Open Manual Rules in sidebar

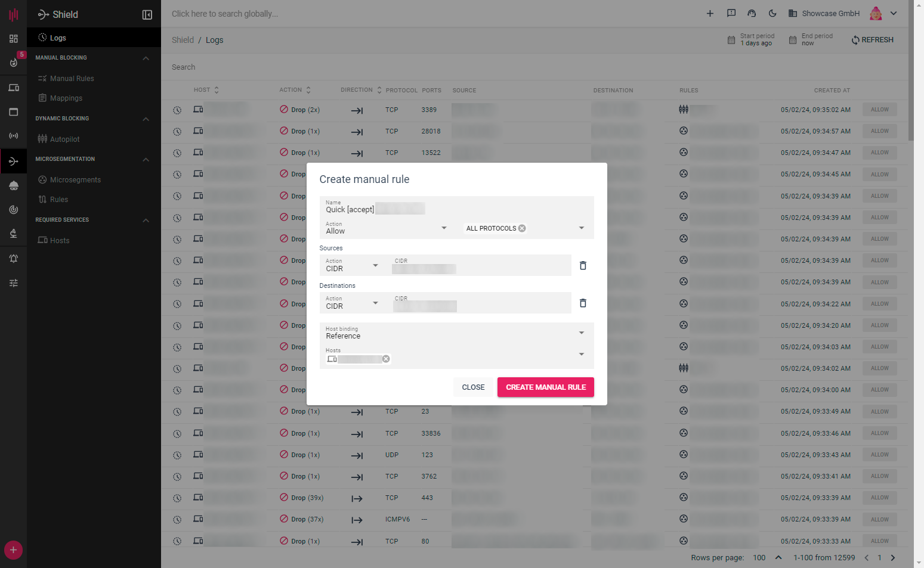point(72,79)
